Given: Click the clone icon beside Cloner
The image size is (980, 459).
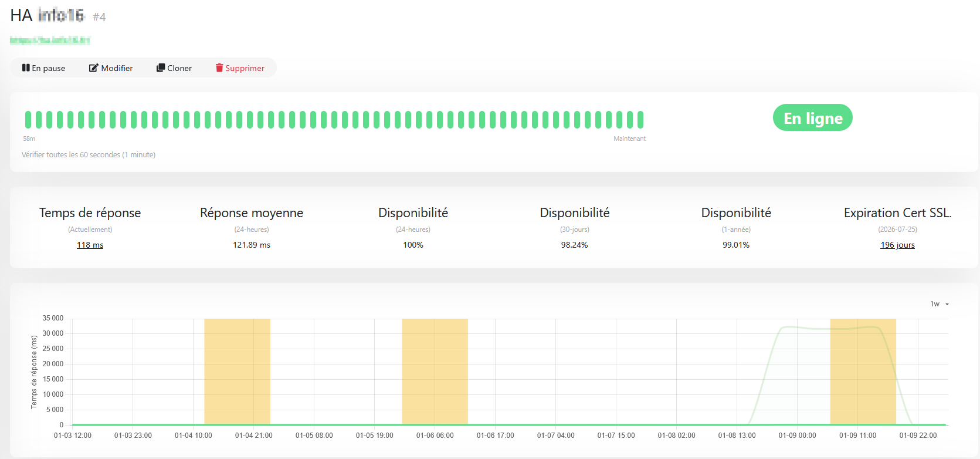Looking at the screenshot, I should click(x=160, y=68).
